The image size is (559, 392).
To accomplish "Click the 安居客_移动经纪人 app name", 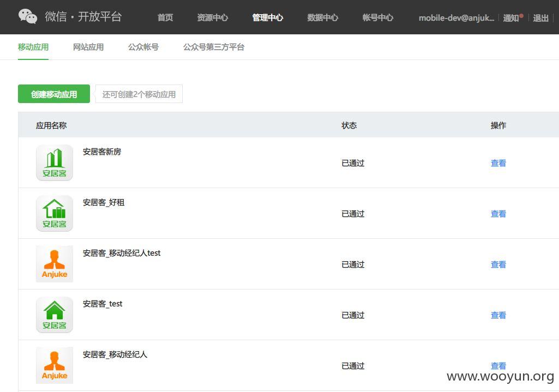I will click(x=115, y=354).
